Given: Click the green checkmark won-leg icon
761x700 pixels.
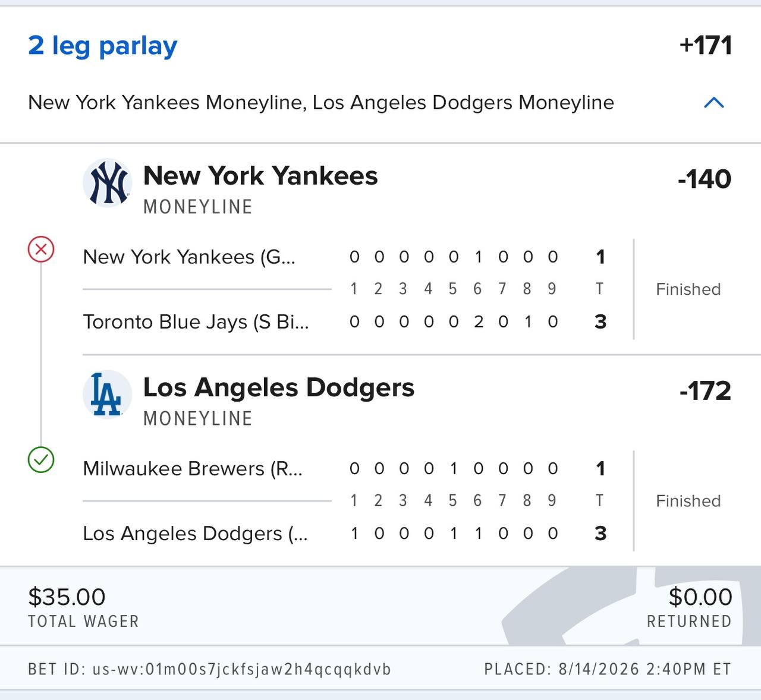Looking at the screenshot, I should coord(41,460).
